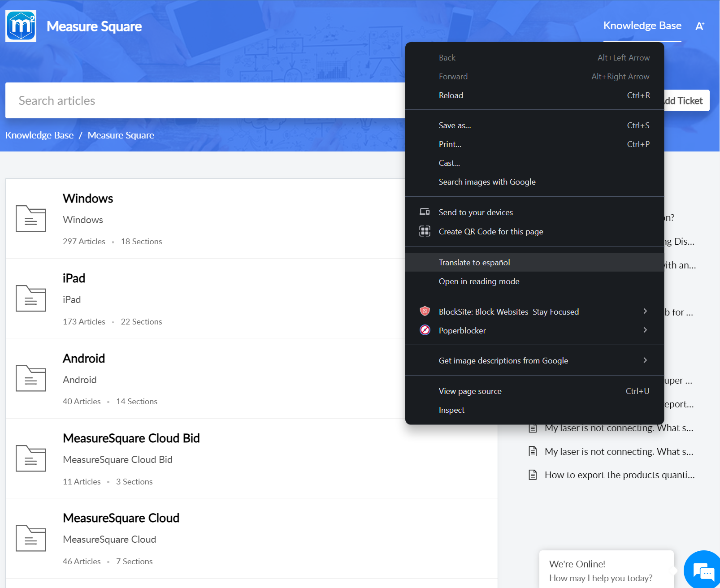The height and width of the screenshot is (588, 720).
Task: Click the Search articles input field
Action: pyautogui.click(x=205, y=100)
